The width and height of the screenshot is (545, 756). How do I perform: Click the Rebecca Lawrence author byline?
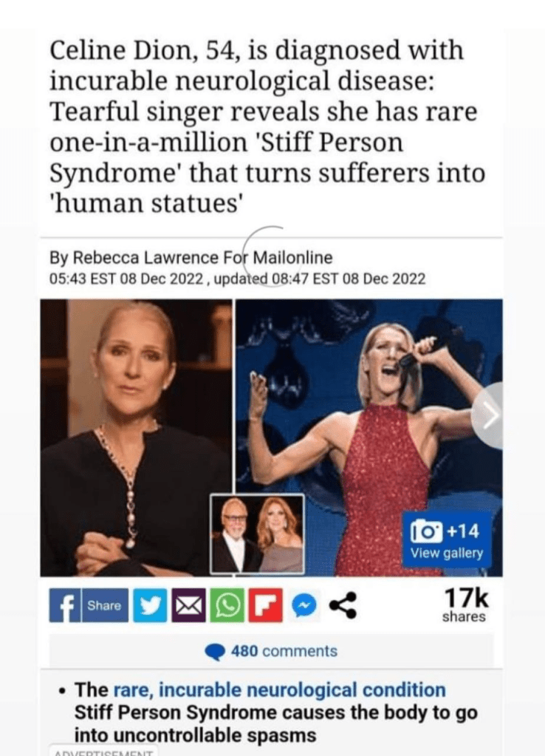pyautogui.click(x=191, y=258)
